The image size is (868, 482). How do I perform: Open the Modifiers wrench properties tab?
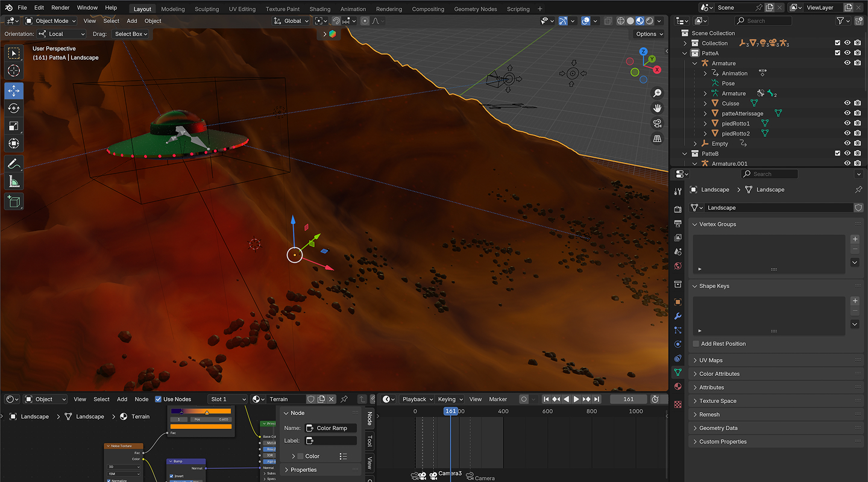click(678, 316)
